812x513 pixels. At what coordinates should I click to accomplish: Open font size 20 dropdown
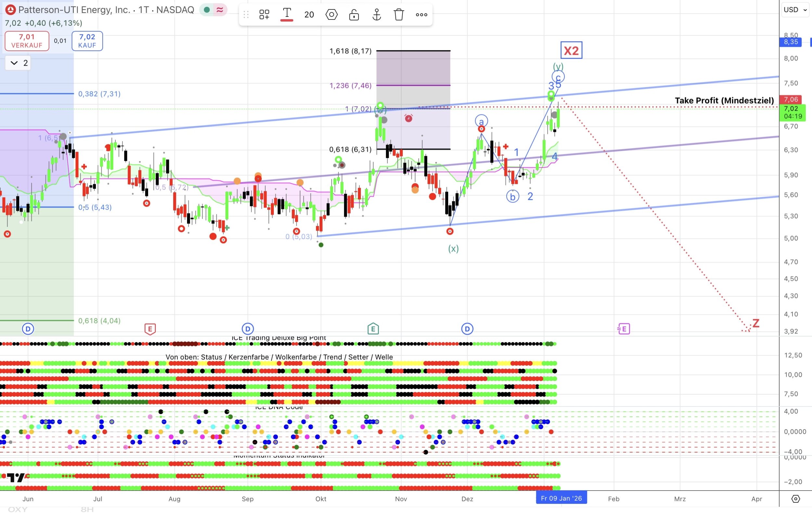(x=309, y=15)
